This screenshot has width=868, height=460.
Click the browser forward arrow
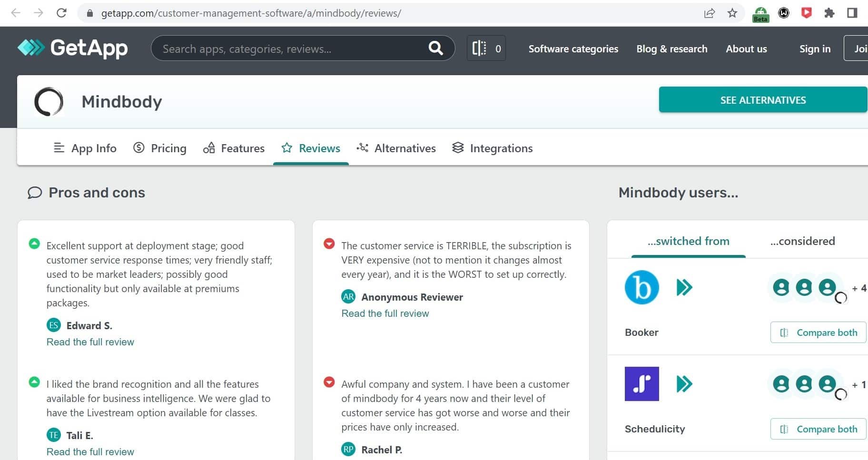point(39,13)
